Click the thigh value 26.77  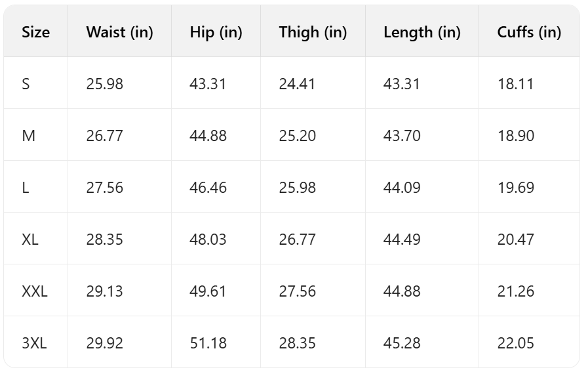coord(297,240)
